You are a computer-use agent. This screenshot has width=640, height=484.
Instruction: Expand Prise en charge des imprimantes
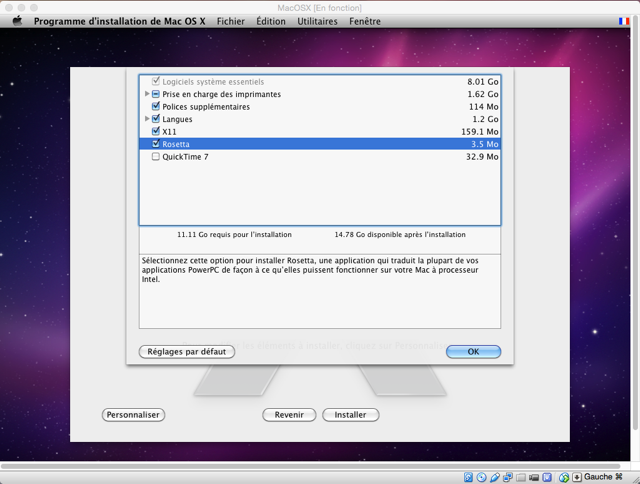(147, 94)
